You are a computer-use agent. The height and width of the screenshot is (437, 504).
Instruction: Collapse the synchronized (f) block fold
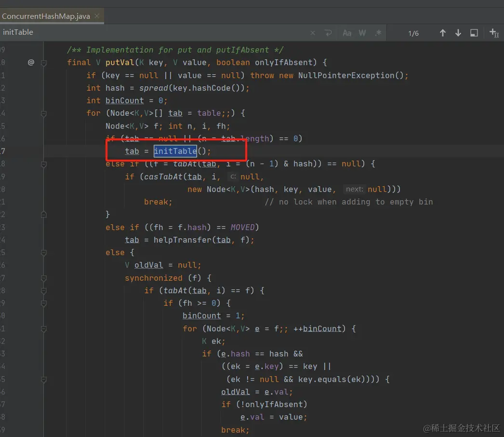coord(44,278)
